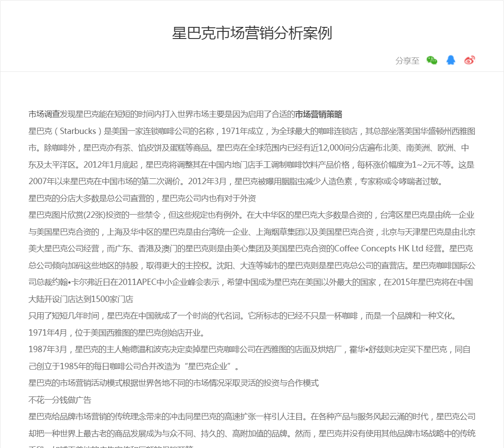
Task: Click the line 星巴克的分店大多数是总公司直营的
Action: pyautogui.click(x=91, y=198)
